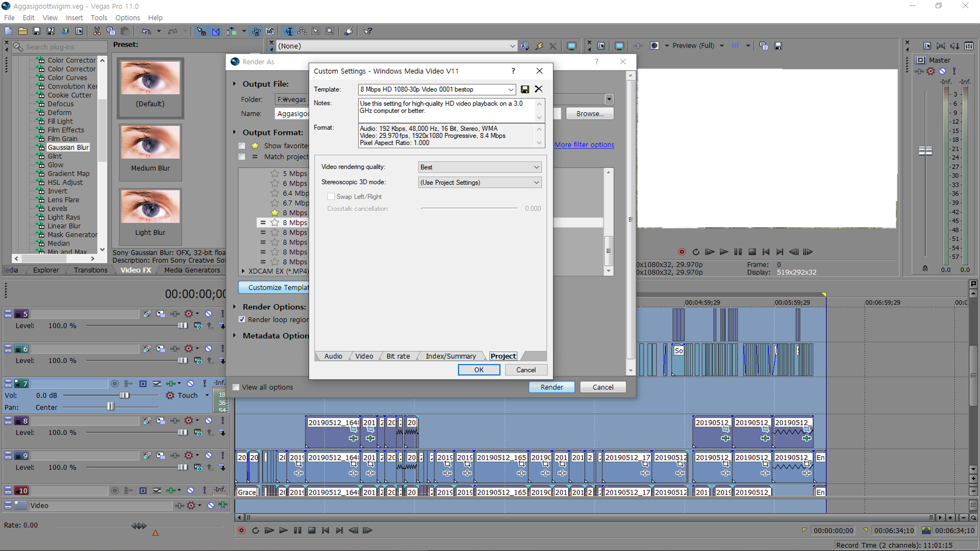Click the cut scissors toolbar icon
Image resolution: width=980 pixels, height=551 pixels.
point(96,31)
